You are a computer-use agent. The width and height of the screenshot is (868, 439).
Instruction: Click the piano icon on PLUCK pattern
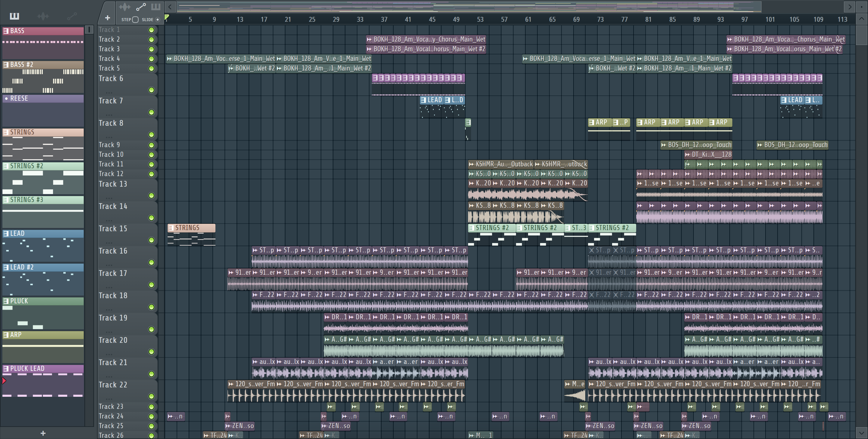tap(6, 301)
